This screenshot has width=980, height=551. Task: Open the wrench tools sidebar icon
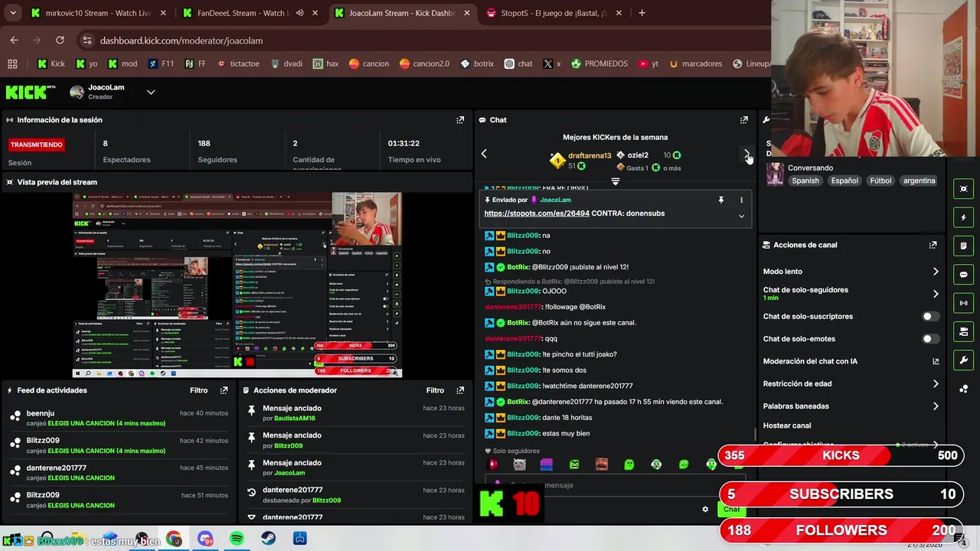click(x=963, y=360)
